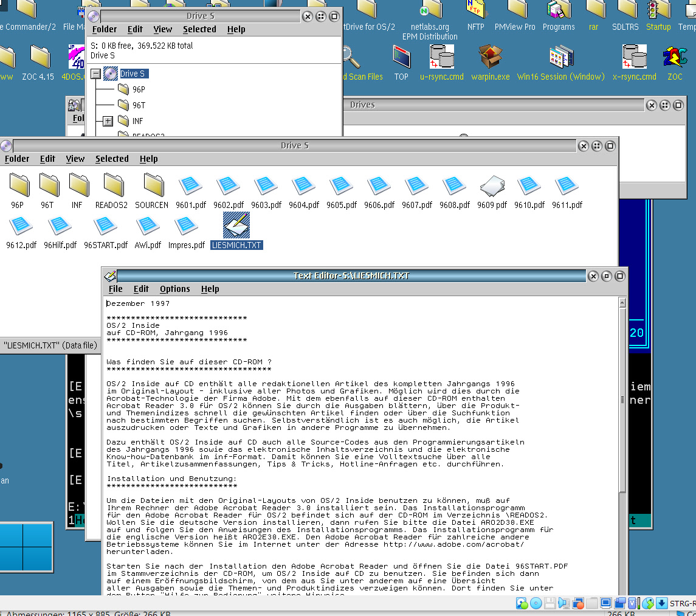The width and height of the screenshot is (696, 616).
Task: Click the VirtualBox network status icon
Action: 578,603
